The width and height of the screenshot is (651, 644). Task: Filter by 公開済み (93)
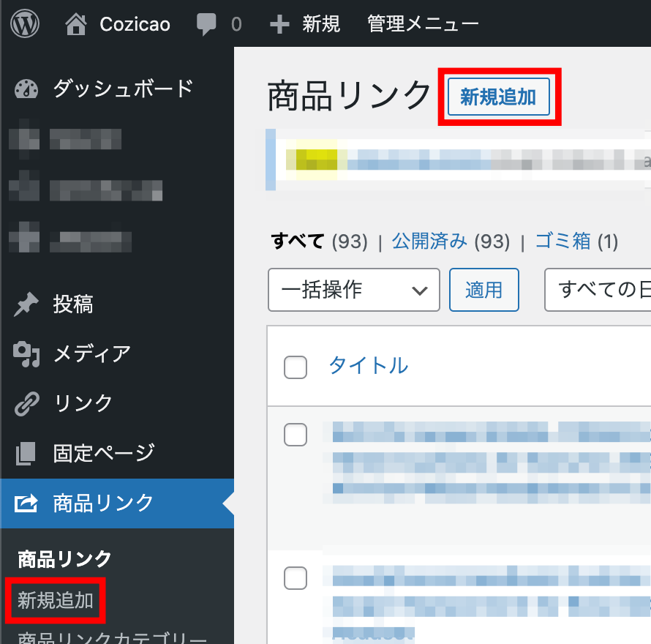coord(451,241)
